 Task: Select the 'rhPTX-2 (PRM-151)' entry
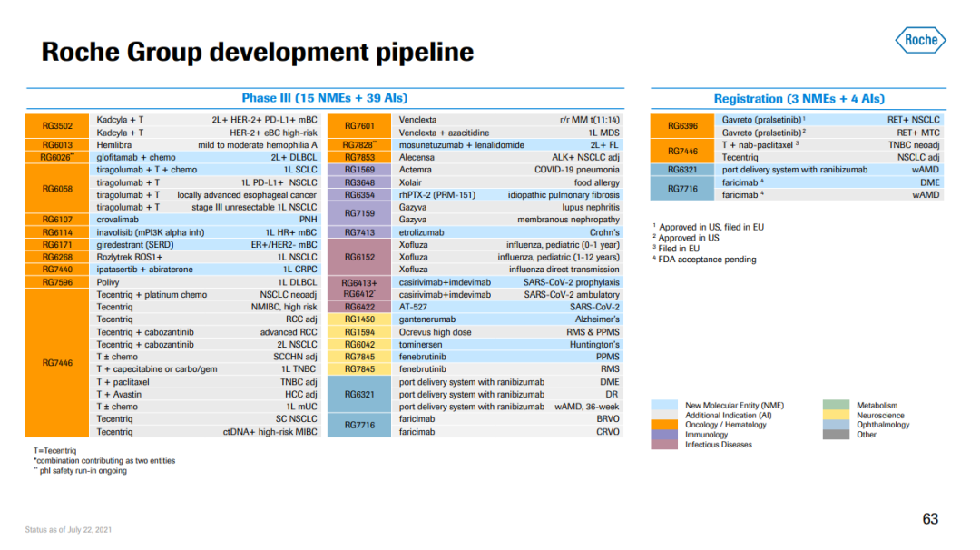coord(436,195)
